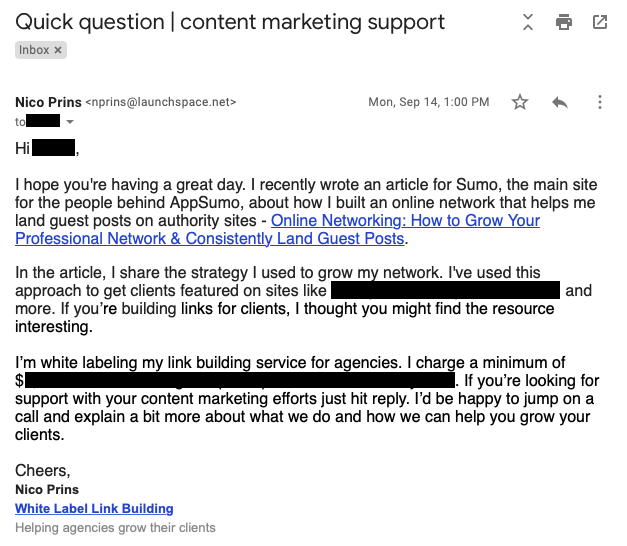
Task: Print the email using the printer icon
Action: click(x=564, y=22)
